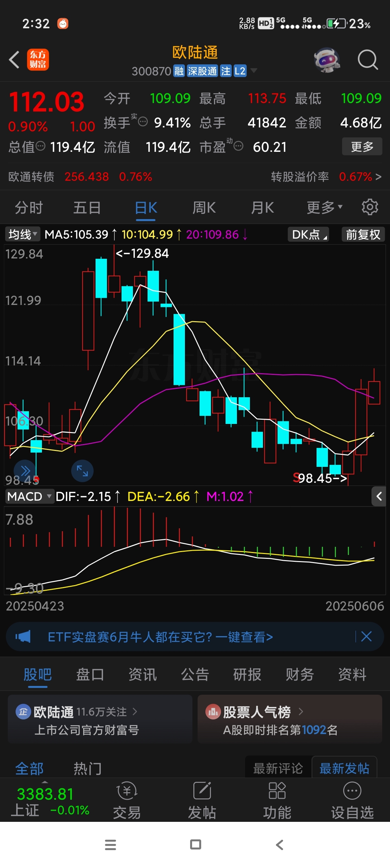
Task: Toggle sort to 最新发帖
Action: [344, 768]
